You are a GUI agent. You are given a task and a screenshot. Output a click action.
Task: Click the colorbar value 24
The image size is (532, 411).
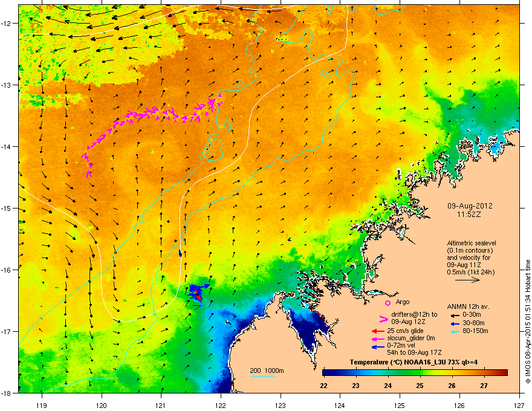click(x=388, y=386)
